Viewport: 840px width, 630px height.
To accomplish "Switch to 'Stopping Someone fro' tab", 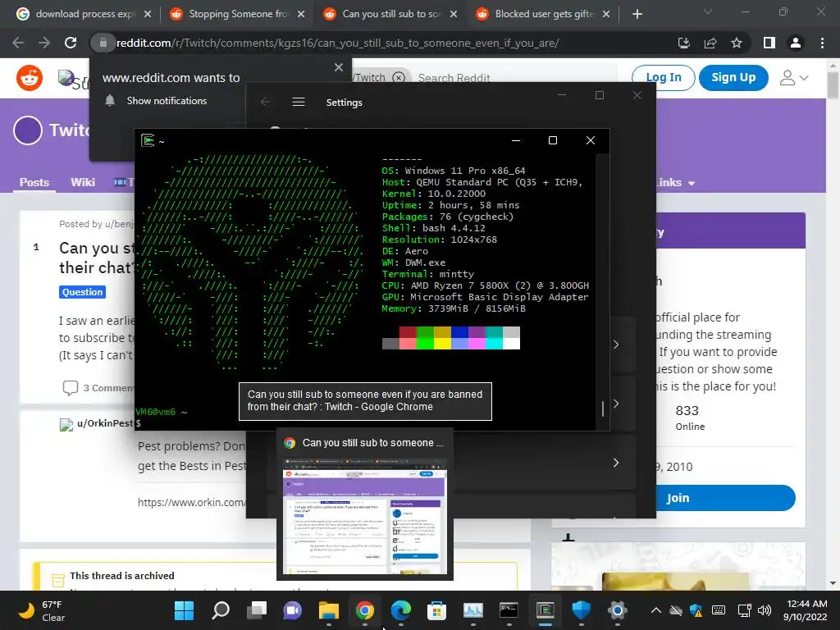I will point(237,14).
